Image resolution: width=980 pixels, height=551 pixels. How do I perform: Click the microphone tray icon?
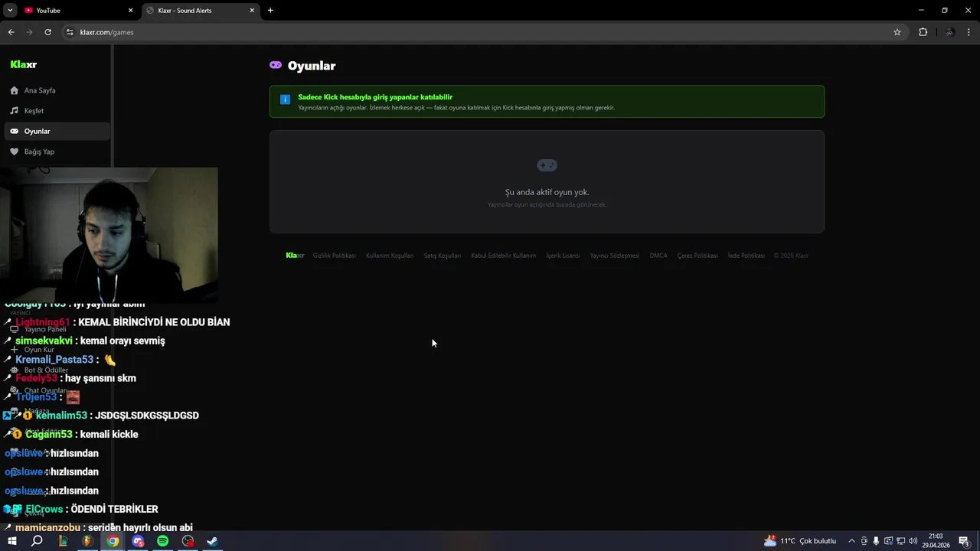876,541
